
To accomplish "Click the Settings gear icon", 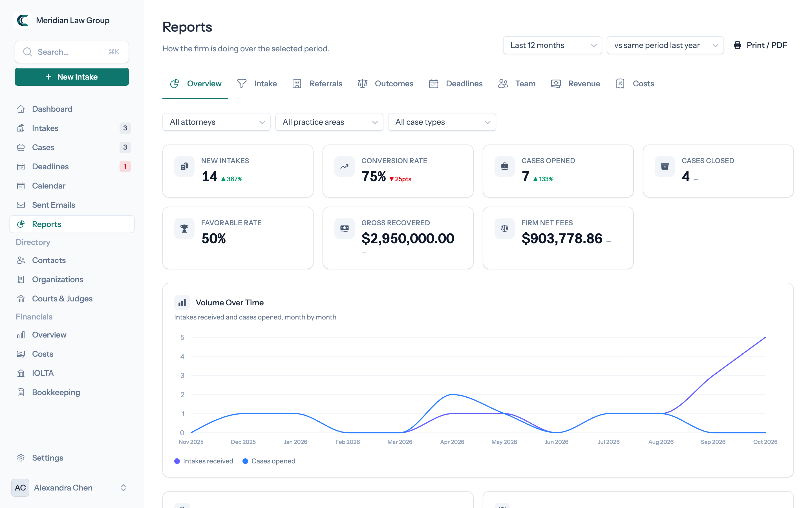I will [x=21, y=458].
